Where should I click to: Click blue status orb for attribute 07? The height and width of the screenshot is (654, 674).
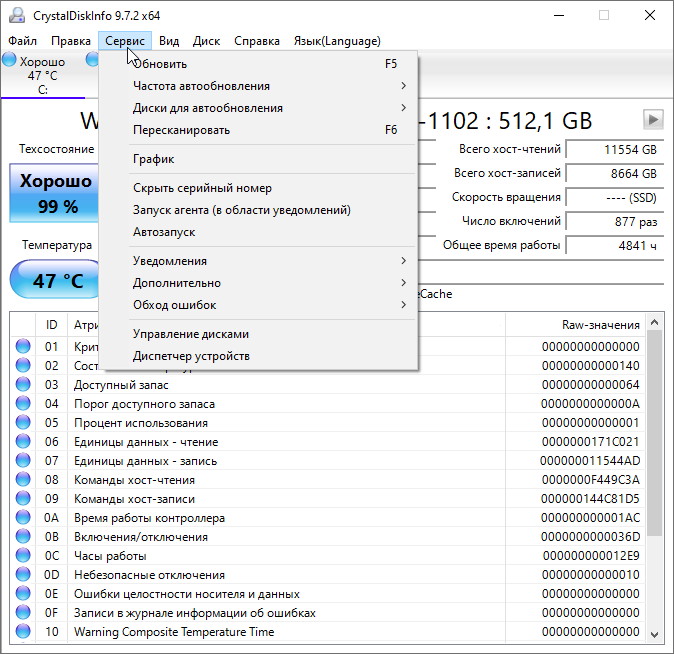23,460
